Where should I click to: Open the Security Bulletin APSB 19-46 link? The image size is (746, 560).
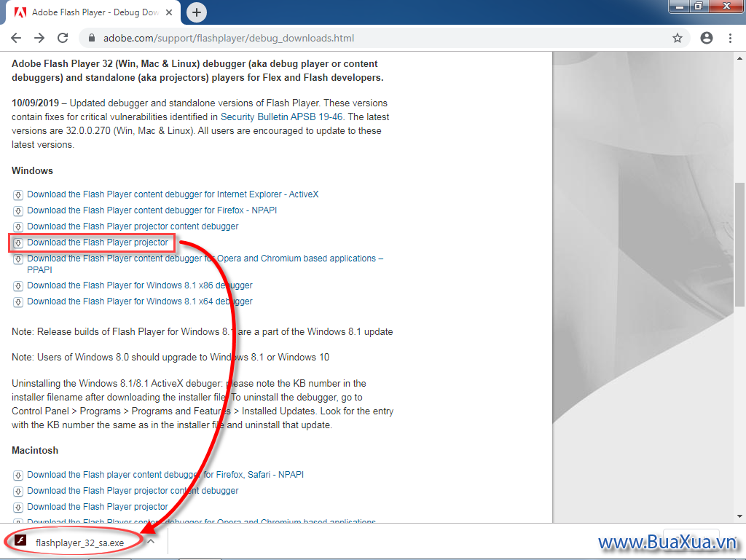(x=281, y=117)
